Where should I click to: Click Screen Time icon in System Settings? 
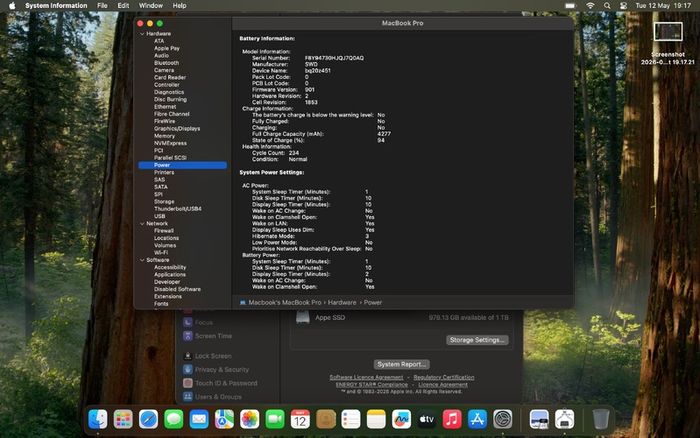pyautogui.click(x=188, y=336)
